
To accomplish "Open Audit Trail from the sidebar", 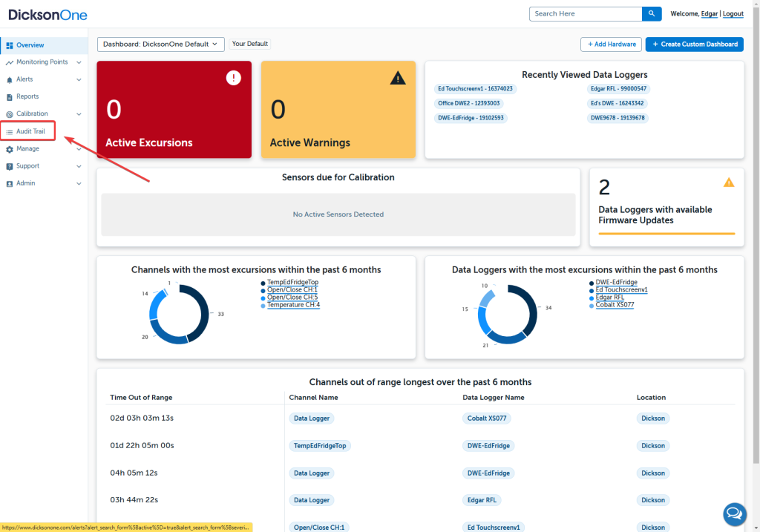I will pyautogui.click(x=30, y=131).
